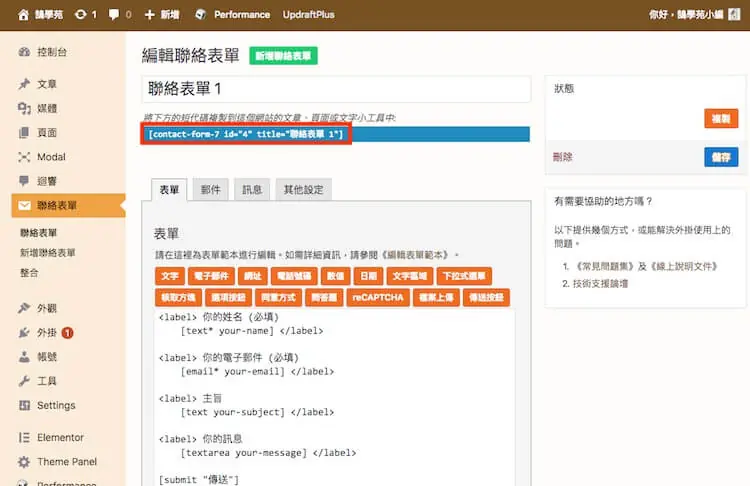Open the 《線上說明文件》 help link
The image size is (750, 486).
(x=684, y=266)
